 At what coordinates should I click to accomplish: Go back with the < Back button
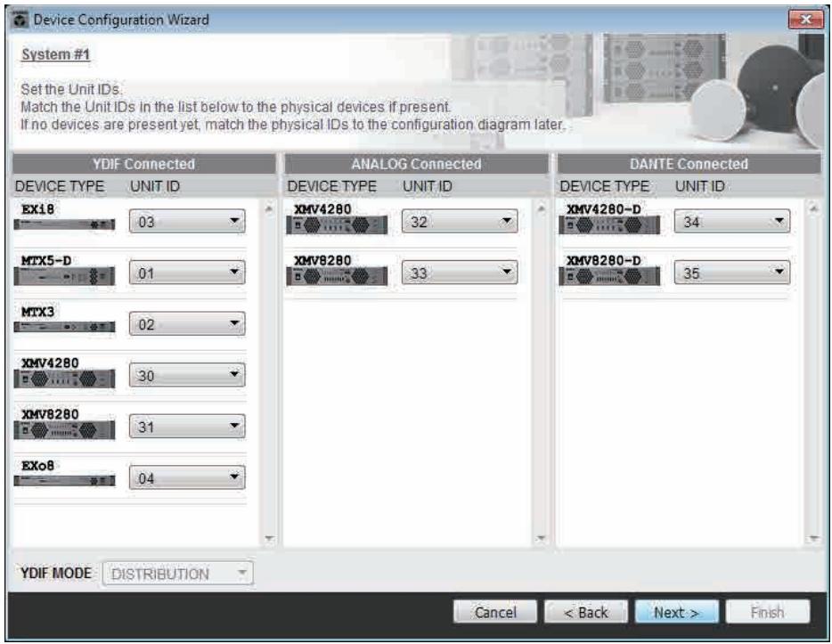(586, 612)
